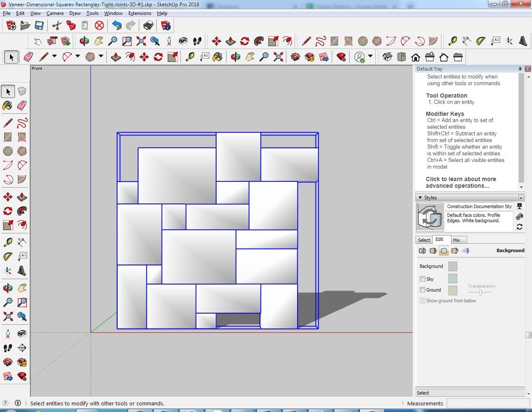The image size is (532, 412).
Task: Enable the Ground checkbox
Action: tap(423, 290)
